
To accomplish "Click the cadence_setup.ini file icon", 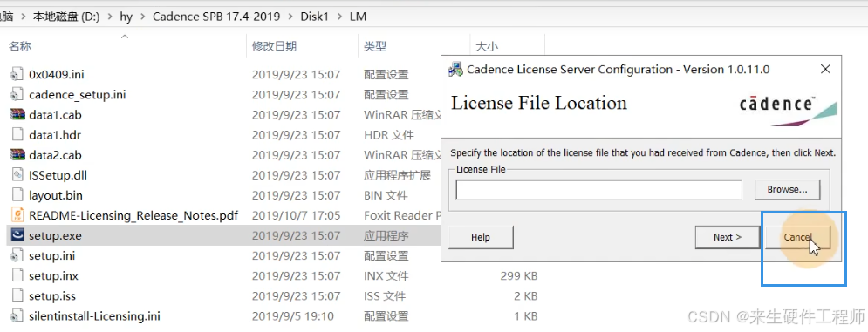I will (17, 95).
